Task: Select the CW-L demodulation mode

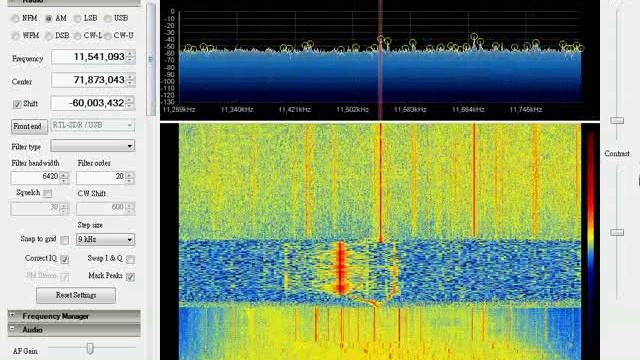Action: coord(78,36)
